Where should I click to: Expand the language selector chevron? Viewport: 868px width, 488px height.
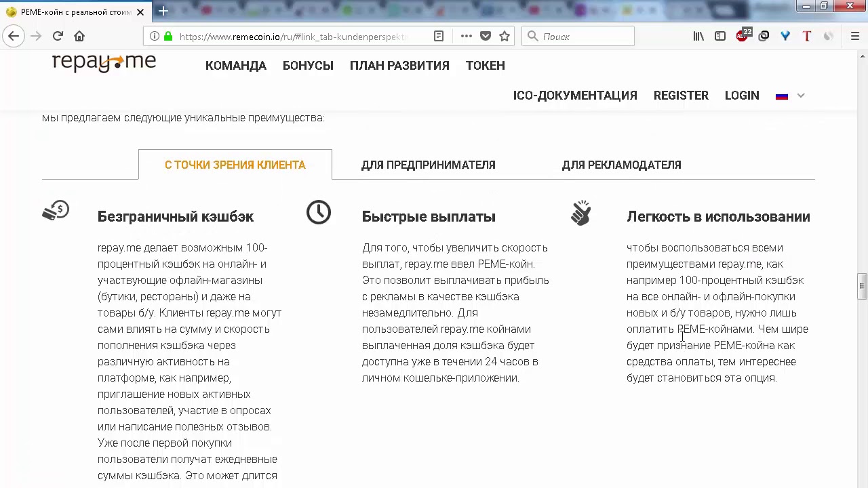click(801, 96)
